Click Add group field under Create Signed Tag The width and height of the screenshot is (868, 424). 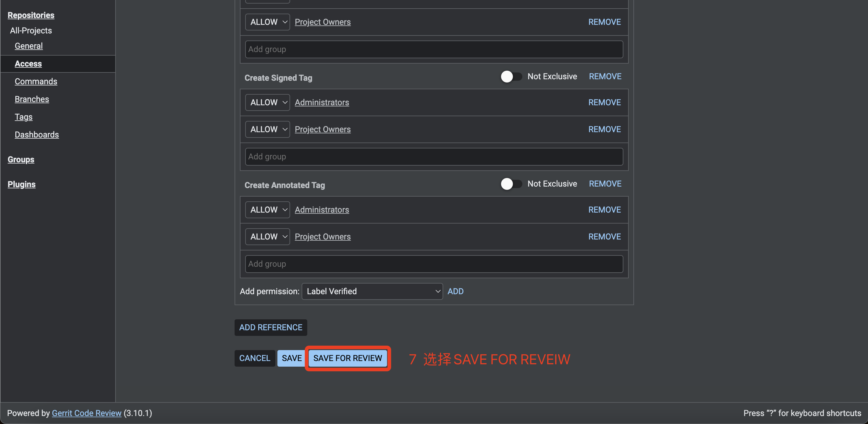coord(434,156)
